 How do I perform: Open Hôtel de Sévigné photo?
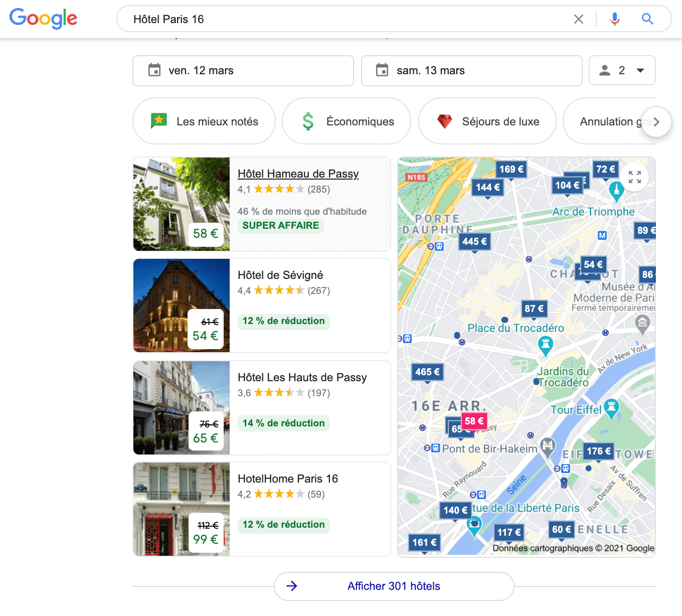(x=182, y=305)
